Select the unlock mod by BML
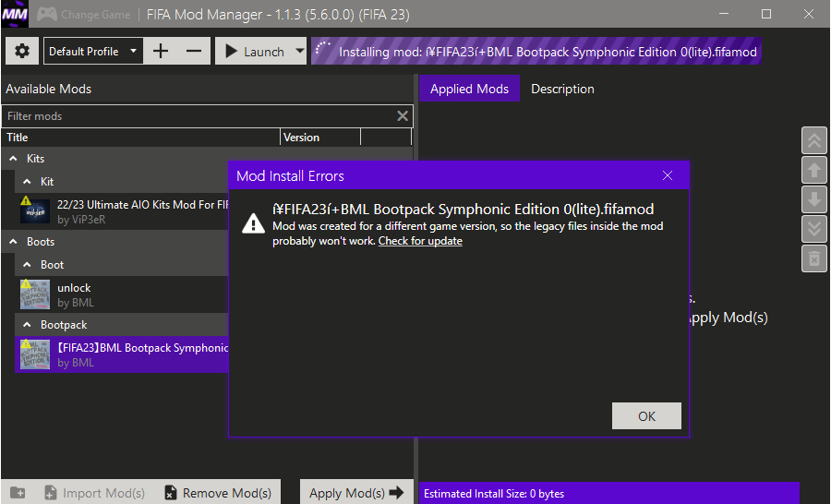 point(122,294)
